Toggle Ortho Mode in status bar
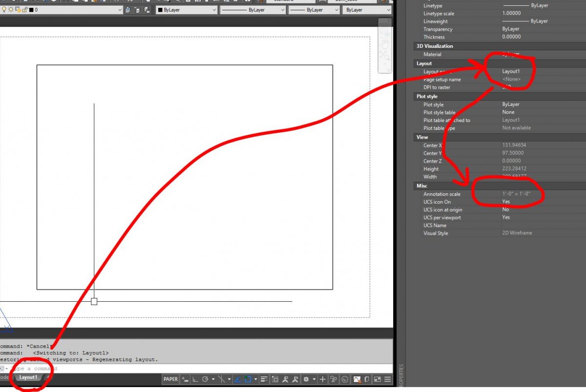 [x=195, y=379]
